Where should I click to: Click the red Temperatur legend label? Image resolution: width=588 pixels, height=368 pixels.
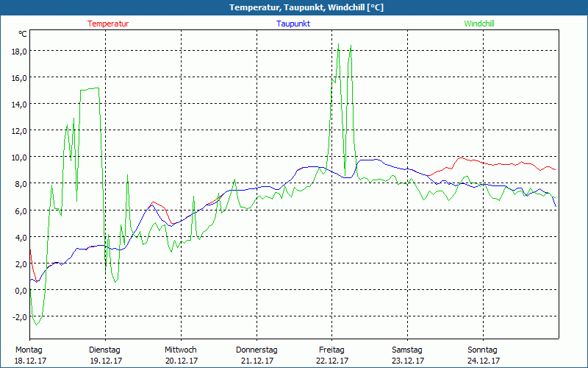point(108,24)
